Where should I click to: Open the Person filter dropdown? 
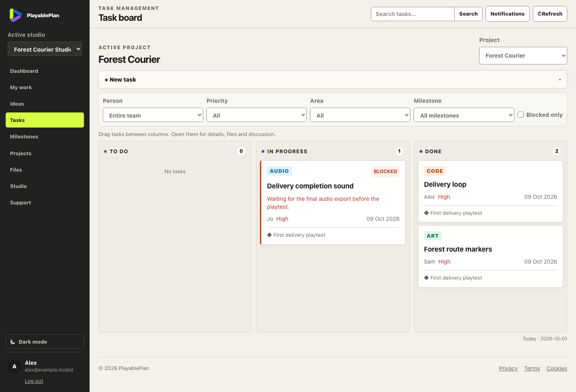[153, 115]
